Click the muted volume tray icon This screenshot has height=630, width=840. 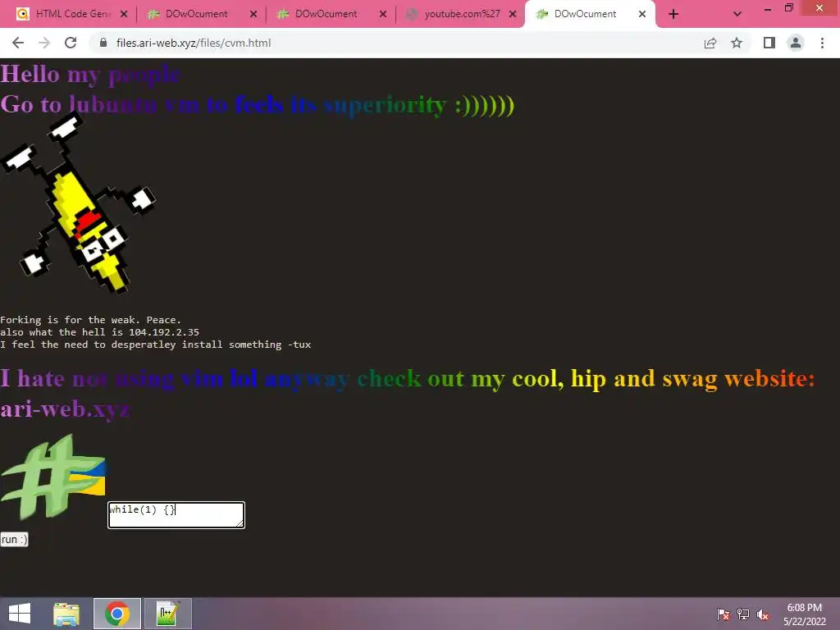[x=762, y=614]
